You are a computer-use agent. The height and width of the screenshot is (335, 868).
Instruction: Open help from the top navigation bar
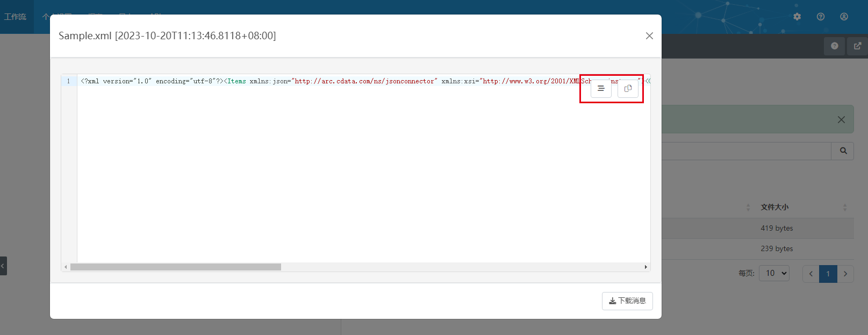coord(821,17)
